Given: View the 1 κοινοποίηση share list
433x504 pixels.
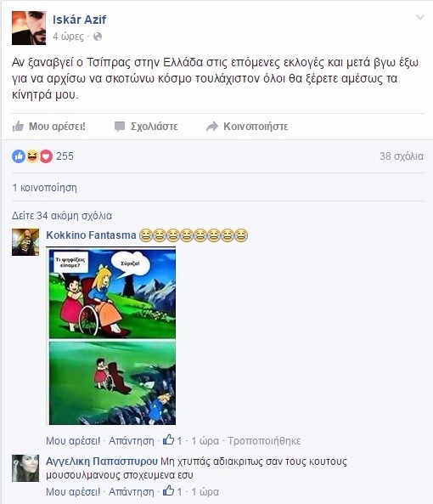Looking at the screenshot, I should pos(45,188).
